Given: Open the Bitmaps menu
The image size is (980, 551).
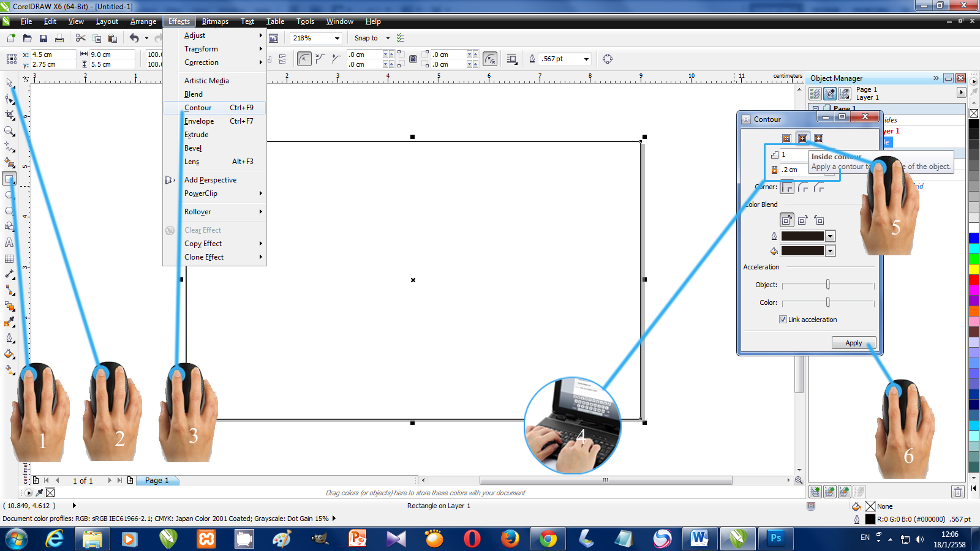Looking at the screenshot, I should (215, 21).
